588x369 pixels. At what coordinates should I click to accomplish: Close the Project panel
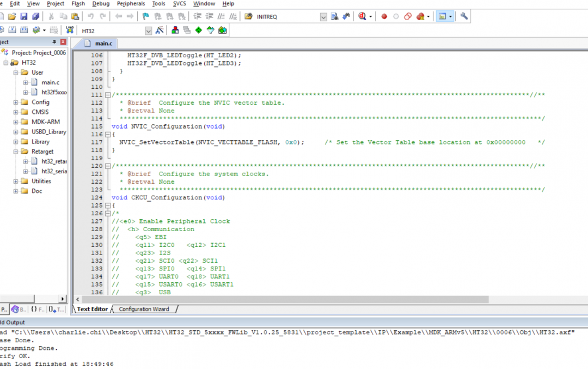coord(63,42)
